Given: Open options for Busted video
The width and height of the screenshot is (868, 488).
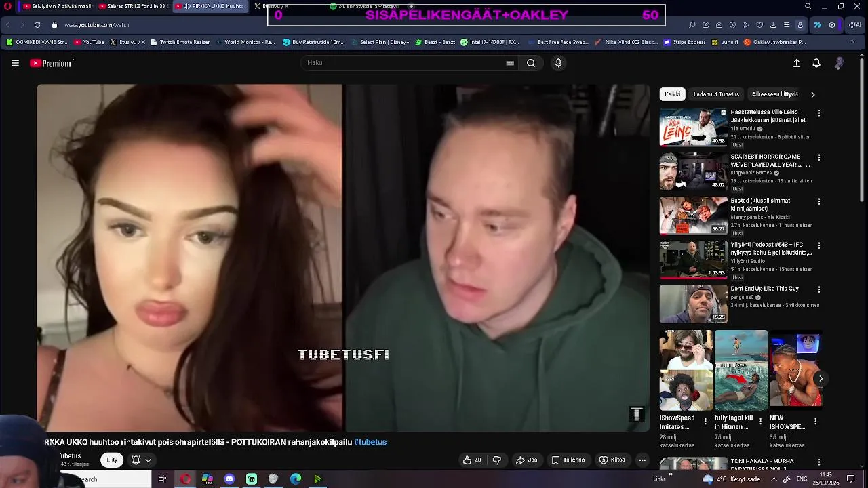Looking at the screenshot, I should point(819,201).
